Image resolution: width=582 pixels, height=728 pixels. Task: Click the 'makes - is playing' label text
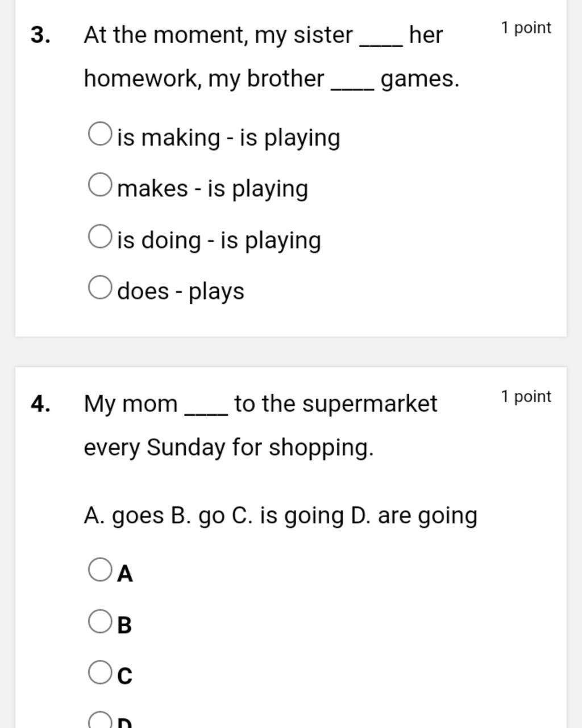point(213,189)
